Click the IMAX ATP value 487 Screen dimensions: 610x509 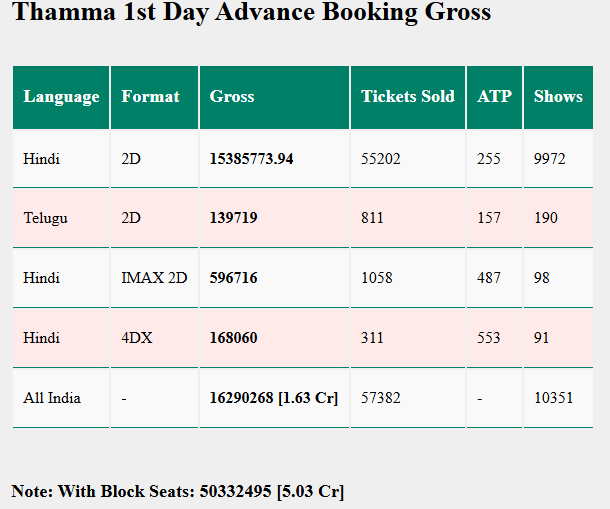(489, 278)
